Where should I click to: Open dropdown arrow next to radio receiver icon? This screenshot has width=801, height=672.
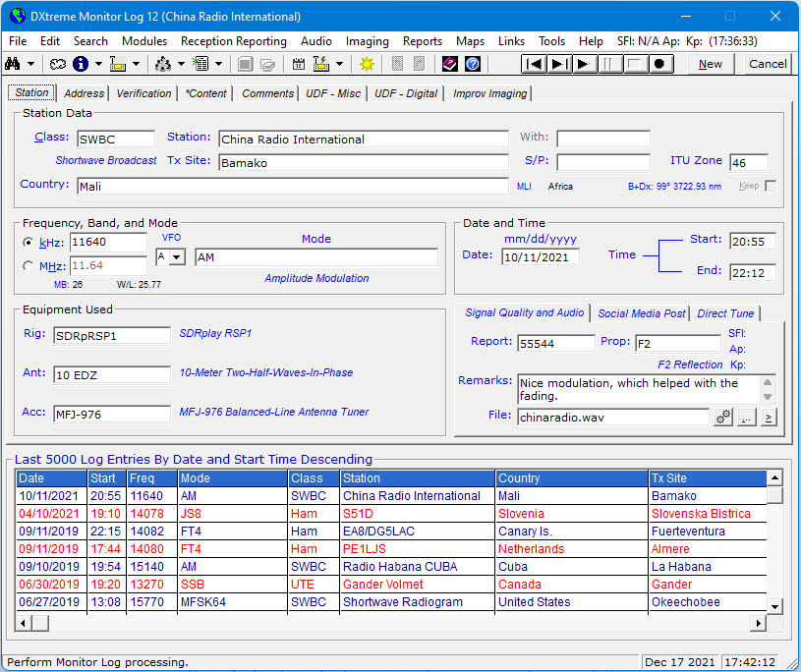pyautogui.click(x=136, y=64)
